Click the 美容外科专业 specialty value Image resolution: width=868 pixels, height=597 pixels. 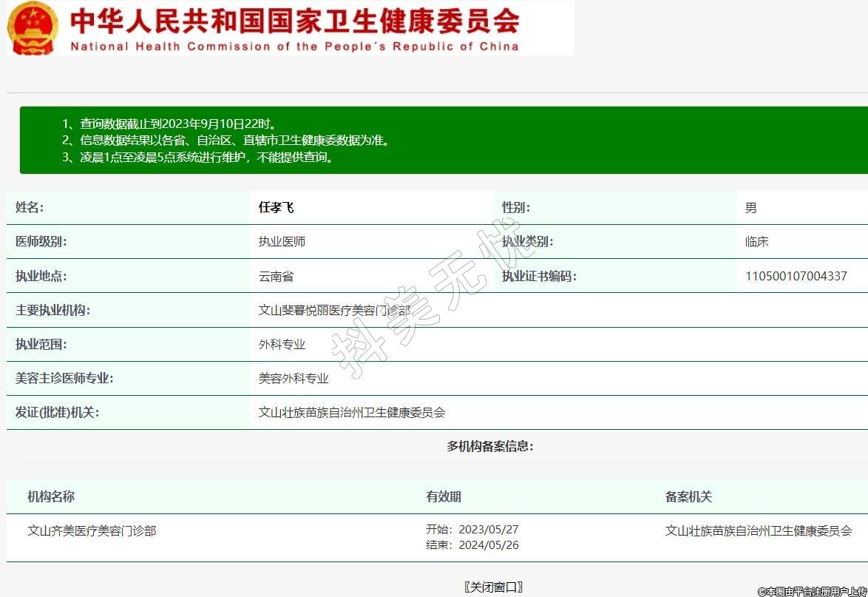[x=294, y=378]
